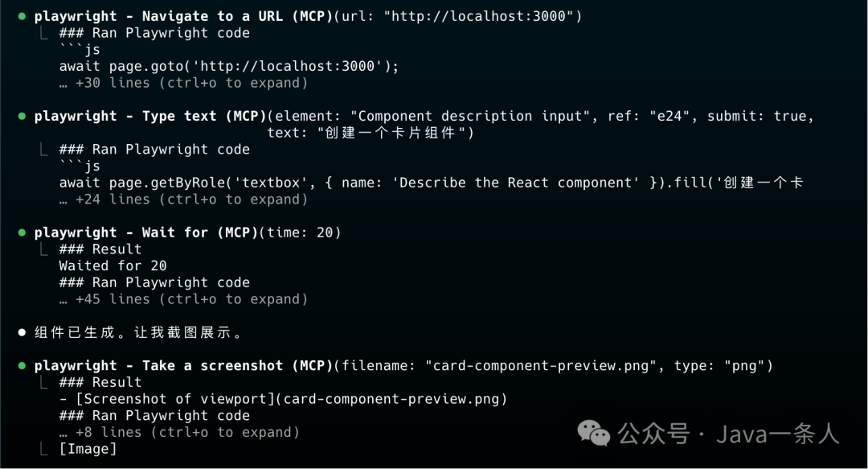868x469 pixels.
Task: Click the green dot next to Wait for
Action: (x=22, y=232)
